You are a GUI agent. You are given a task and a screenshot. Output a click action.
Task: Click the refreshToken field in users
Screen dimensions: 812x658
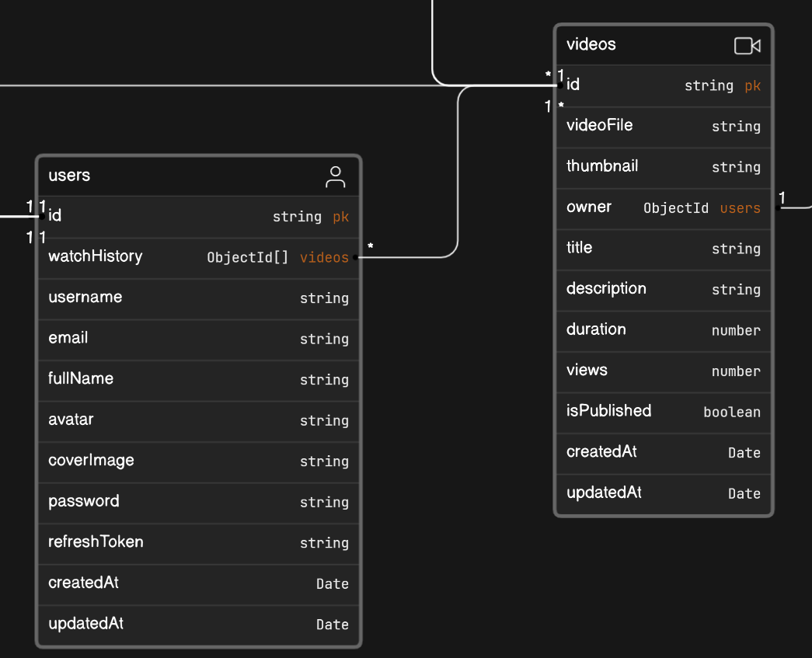(x=96, y=541)
